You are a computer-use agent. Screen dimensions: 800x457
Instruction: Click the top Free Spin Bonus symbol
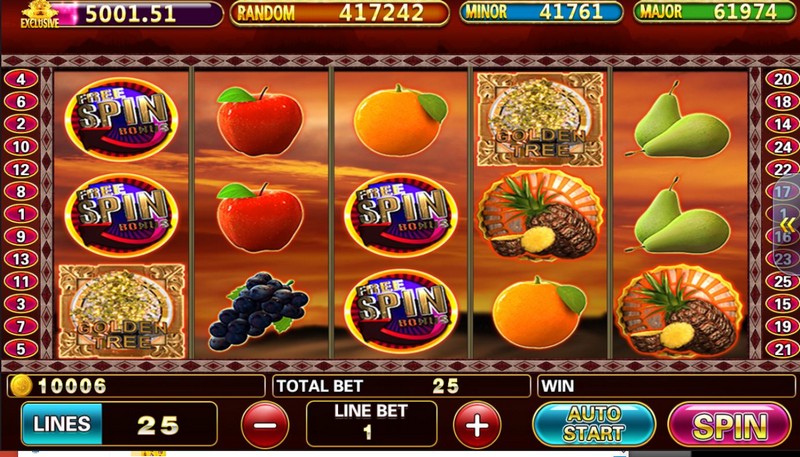pos(121,119)
